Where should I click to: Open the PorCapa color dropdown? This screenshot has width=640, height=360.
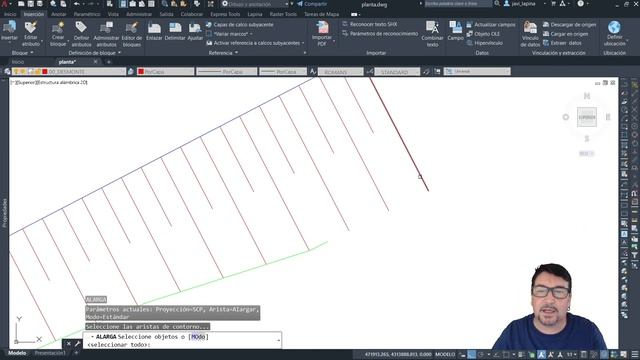[x=165, y=71]
